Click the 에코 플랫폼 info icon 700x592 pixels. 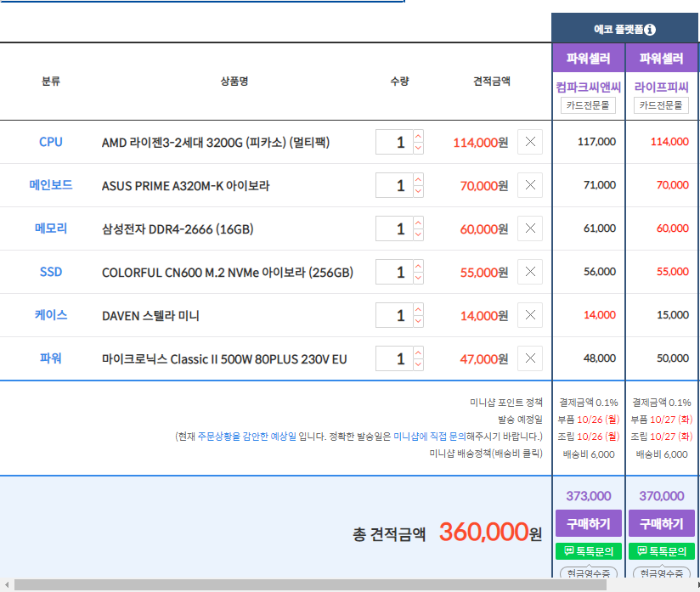pyautogui.click(x=650, y=30)
